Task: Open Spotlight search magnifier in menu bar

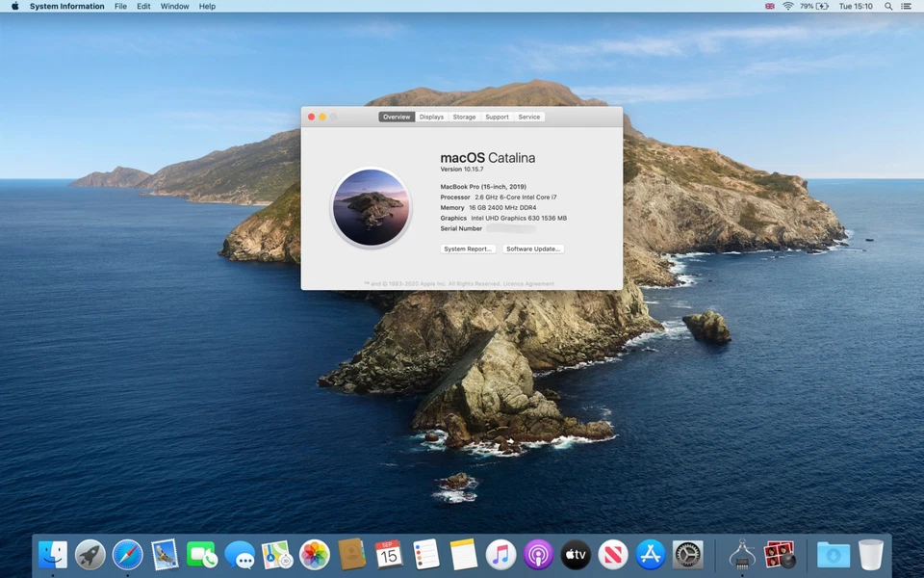Action: click(x=888, y=6)
